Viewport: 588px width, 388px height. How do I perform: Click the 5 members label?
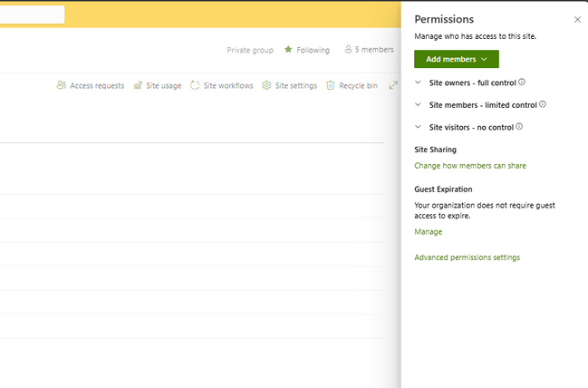pos(374,50)
